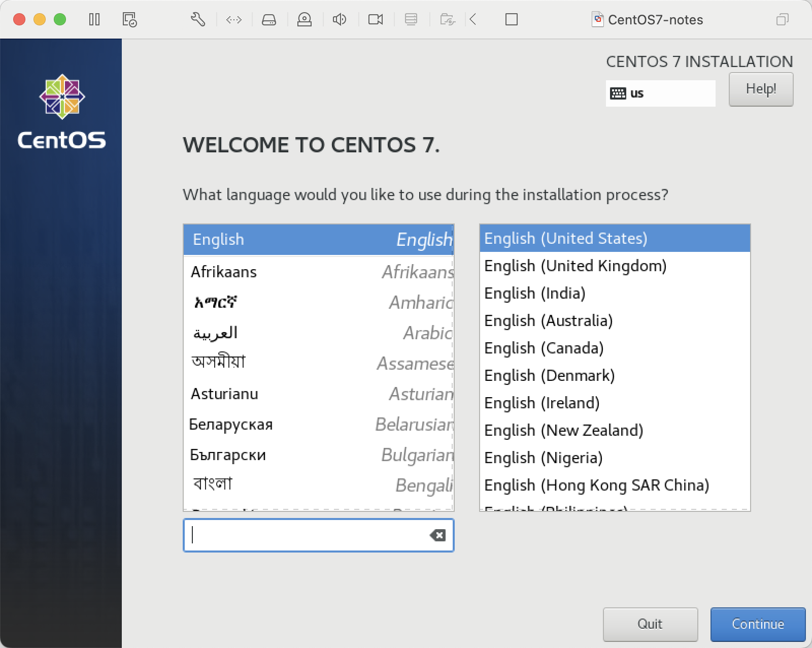
Task: Open virtual machine settings wrench
Action: coord(198,20)
